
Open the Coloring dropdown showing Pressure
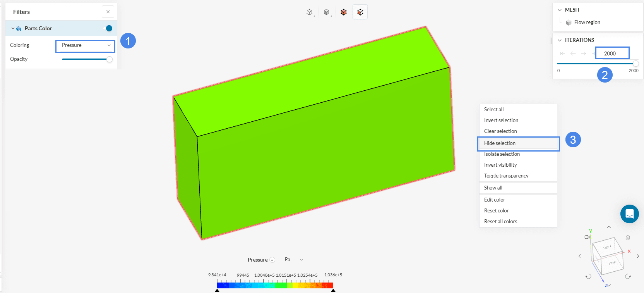(x=85, y=46)
